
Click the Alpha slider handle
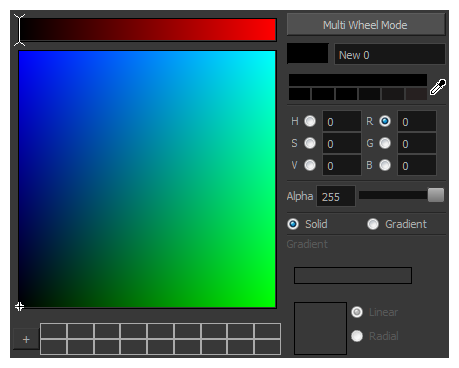(x=436, y=195)
